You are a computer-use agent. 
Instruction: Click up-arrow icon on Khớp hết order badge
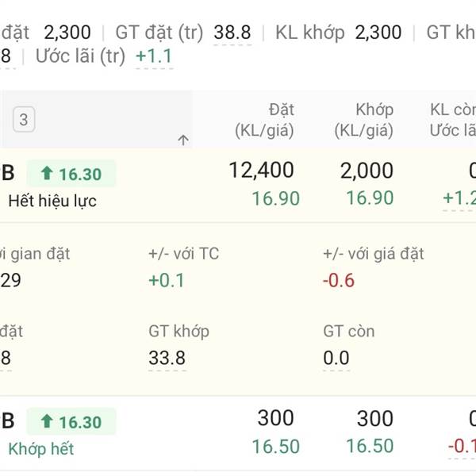(46, 422)
